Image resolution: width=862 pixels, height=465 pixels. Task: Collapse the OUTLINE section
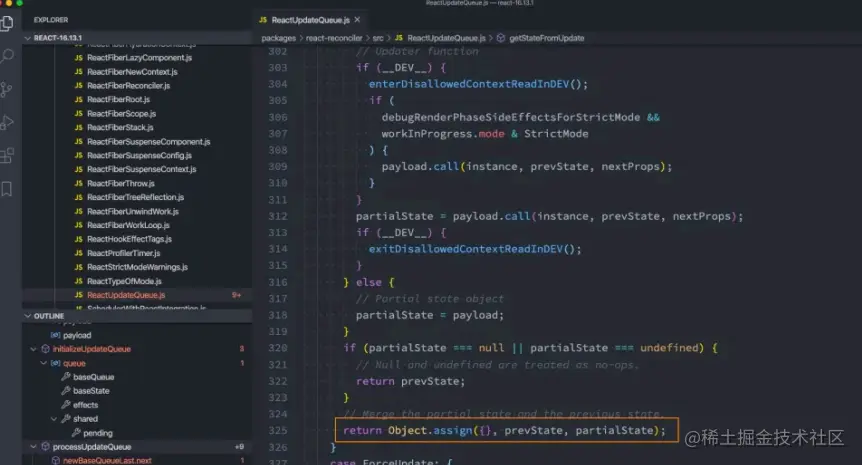pyautogui.click(x=27, y=316)
